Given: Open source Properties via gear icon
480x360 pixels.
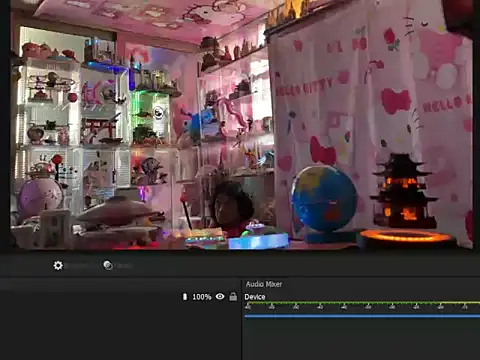Looking at the screenshot, I should click(x=58, y=265).
